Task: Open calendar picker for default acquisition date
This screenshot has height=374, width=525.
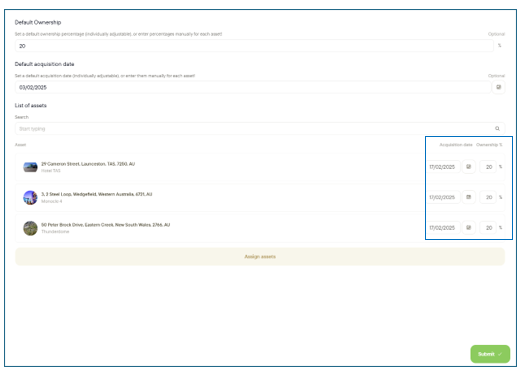Action: pos(499,87)
